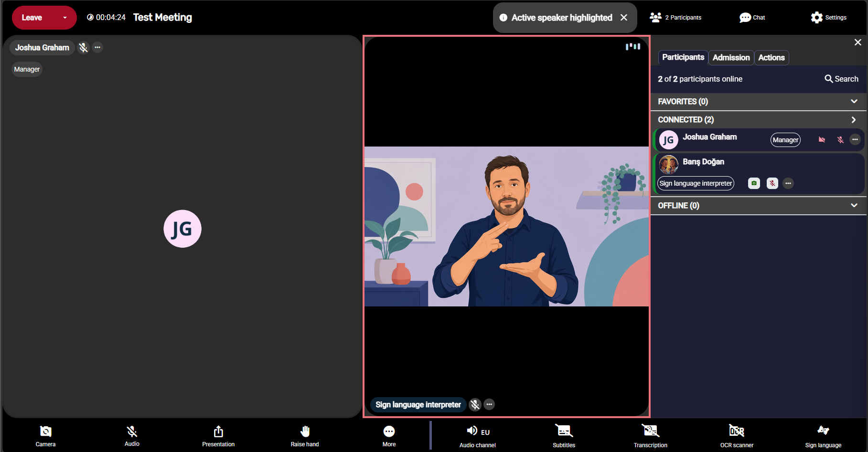This screenshot has width=868, height=452.
Task: Click the JG avatar on video tile
Action: [x=182, y=229]
